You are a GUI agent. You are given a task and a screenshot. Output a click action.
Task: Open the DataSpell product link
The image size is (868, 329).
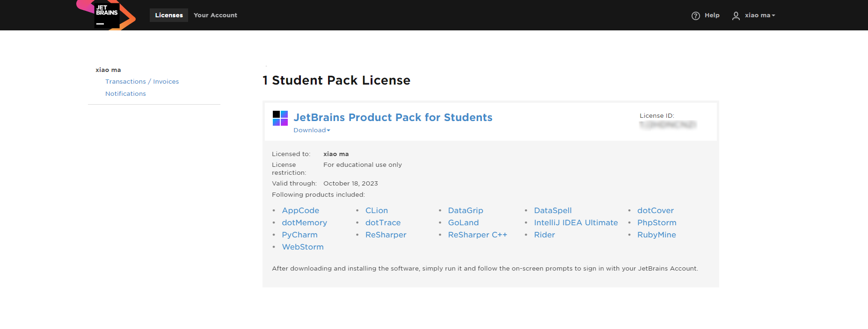(x=553, y=210)
